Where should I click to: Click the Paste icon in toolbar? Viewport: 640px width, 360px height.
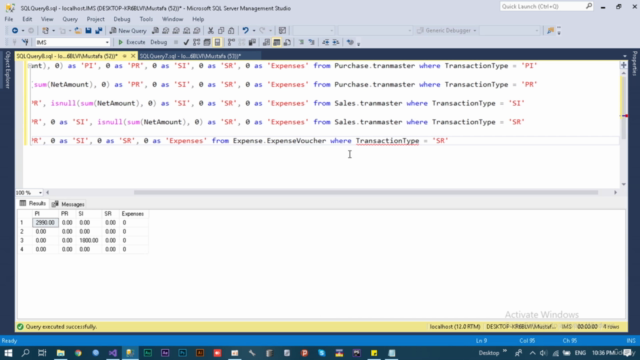coord(231,31)
